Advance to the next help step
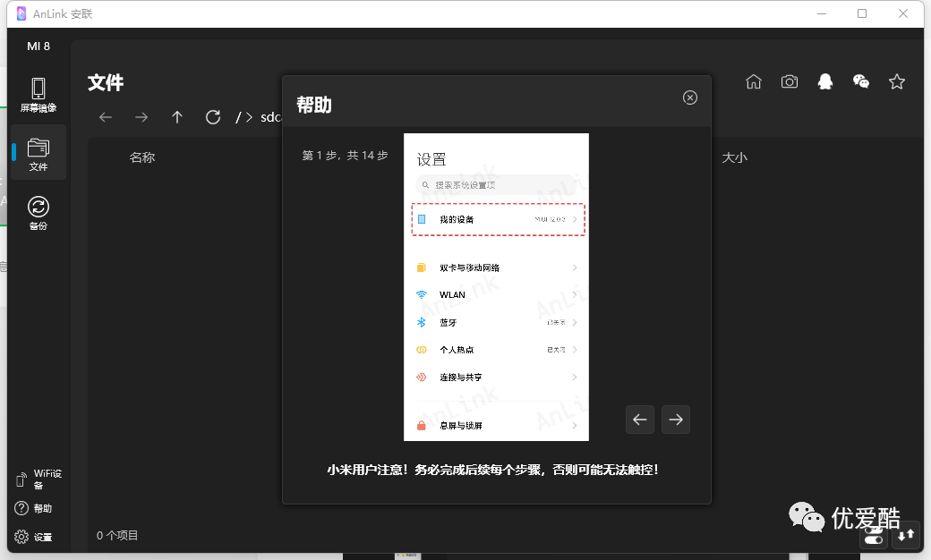Image resolution: width=931 pixels, height=560 pixels. click(x=676, y=420)
